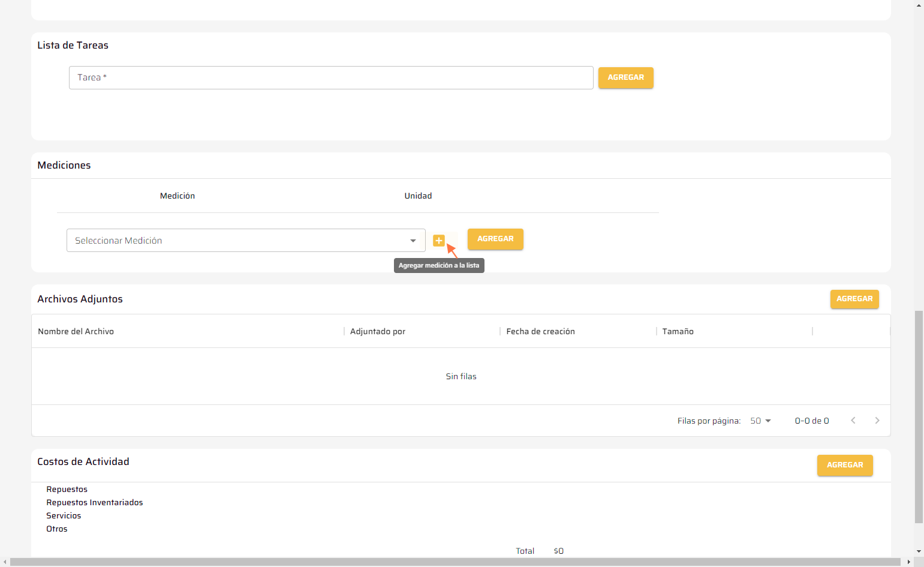Sort by Nombre del Archivo column
Image resolution: width=924 pixels, height=567 pixels.
pyautogui.click(x=76, y=331)
